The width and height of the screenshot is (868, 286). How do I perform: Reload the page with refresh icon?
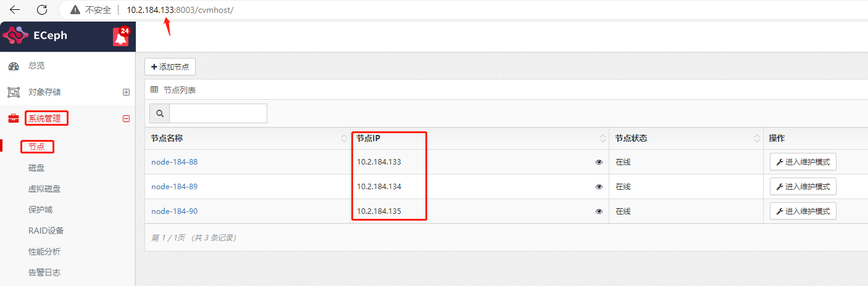(42, 10)
